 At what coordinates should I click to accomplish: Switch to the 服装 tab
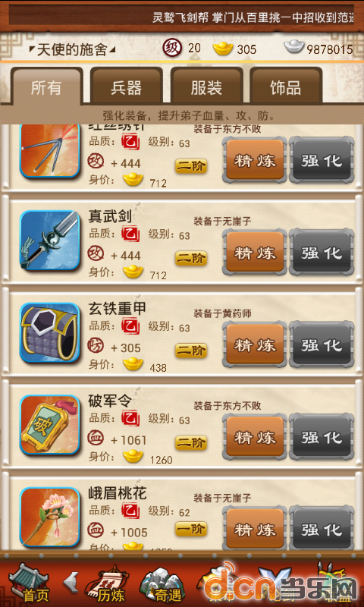[x=206, y=87]
